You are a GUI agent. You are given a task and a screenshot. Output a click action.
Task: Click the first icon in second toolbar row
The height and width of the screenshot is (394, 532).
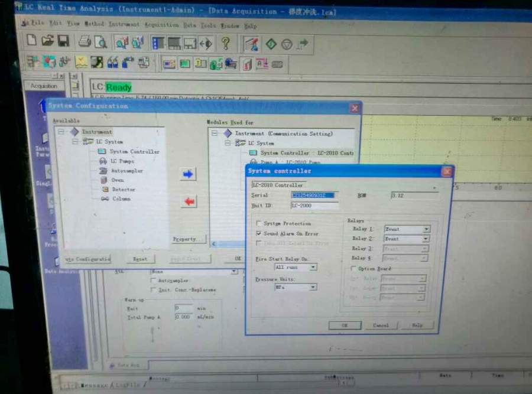(x=33, y=61)
